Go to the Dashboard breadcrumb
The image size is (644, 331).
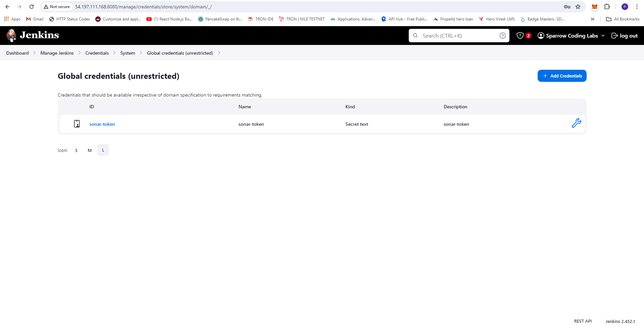[17, 53]
